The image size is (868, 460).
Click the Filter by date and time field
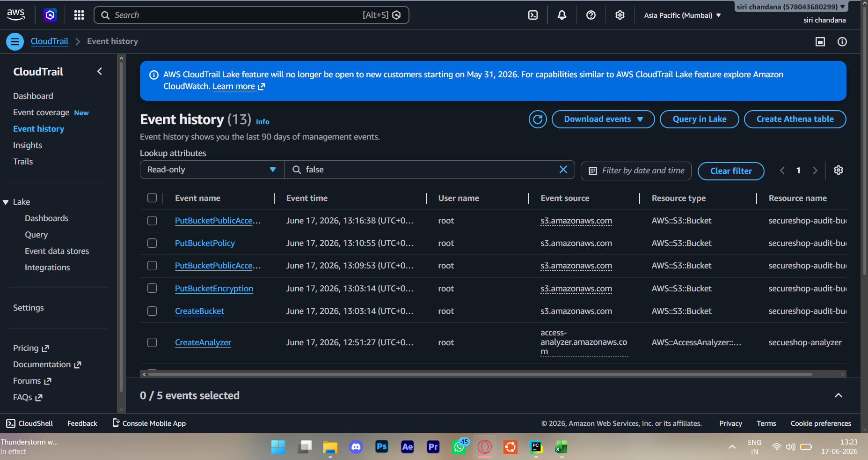tap(637, 171)
